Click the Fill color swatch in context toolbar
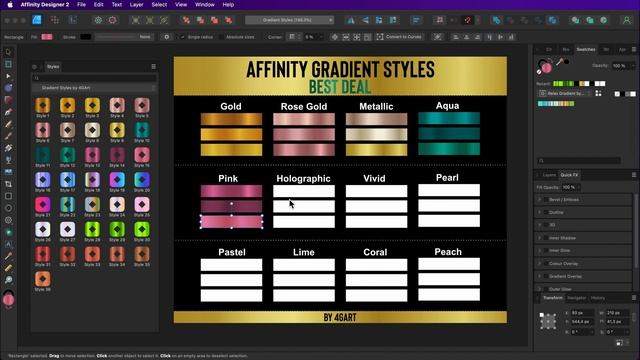Viewport: 640px width, 360px height. 47,37
